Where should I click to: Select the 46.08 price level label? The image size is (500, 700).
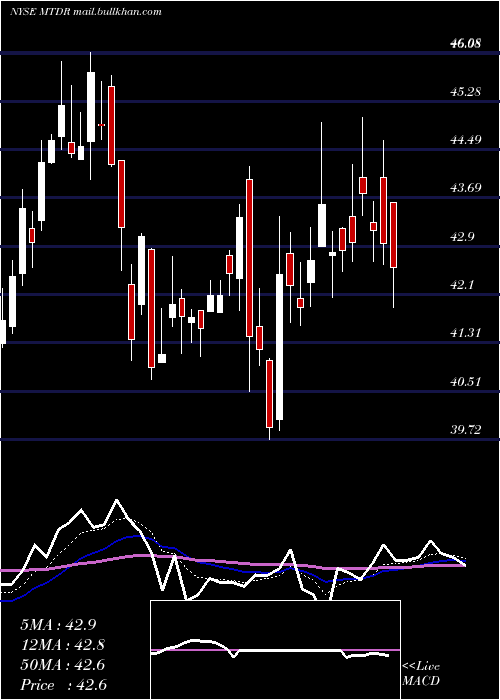point(466,43)
